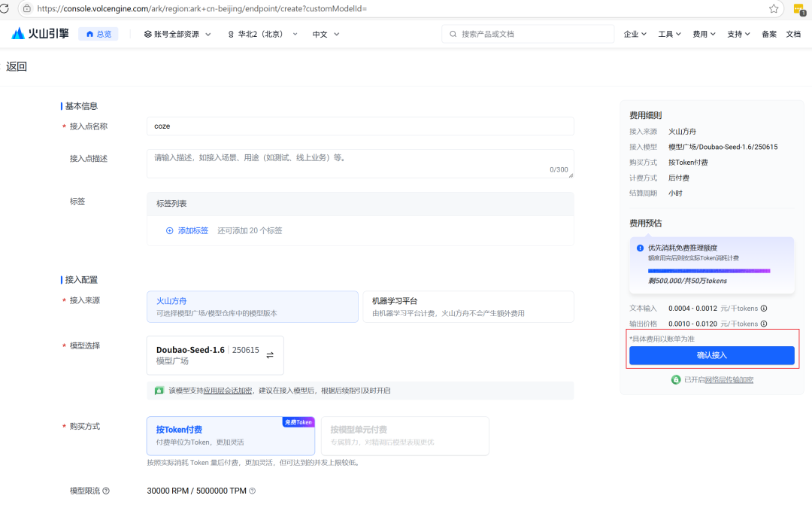The image size is (812, 511).
Task: Click 免费Token badge
Action: [298, 422]
